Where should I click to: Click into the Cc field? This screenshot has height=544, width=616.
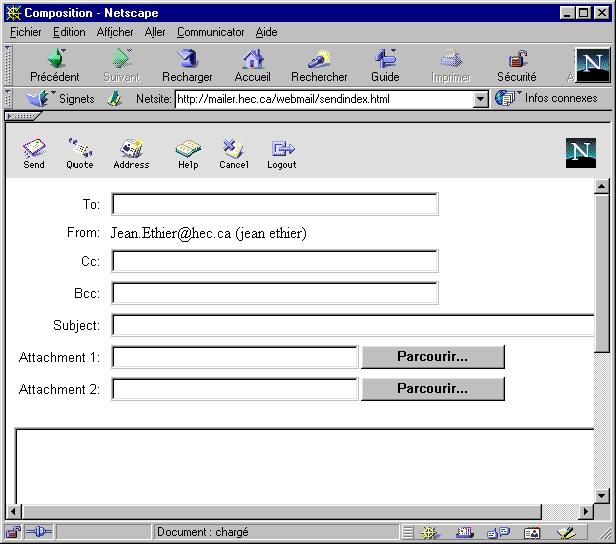(275, 261)
